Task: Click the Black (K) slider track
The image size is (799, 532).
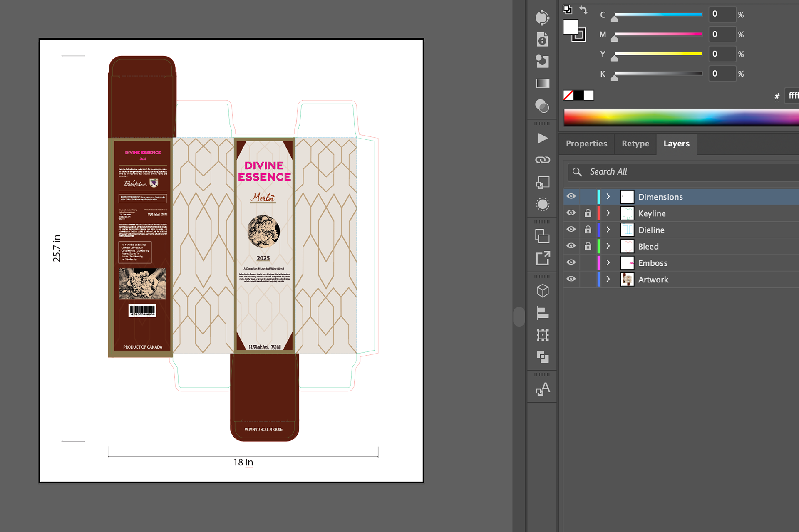Action: point(659,74)
